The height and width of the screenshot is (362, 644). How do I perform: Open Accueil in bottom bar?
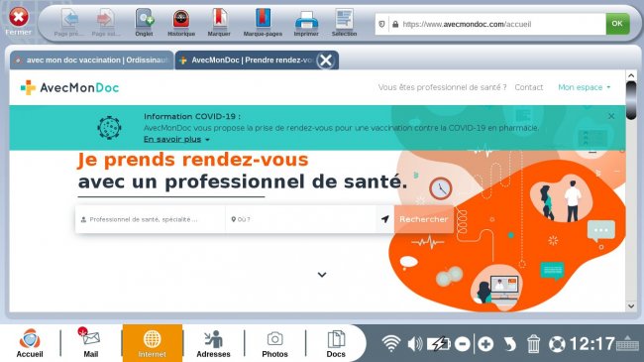point(30,343)
